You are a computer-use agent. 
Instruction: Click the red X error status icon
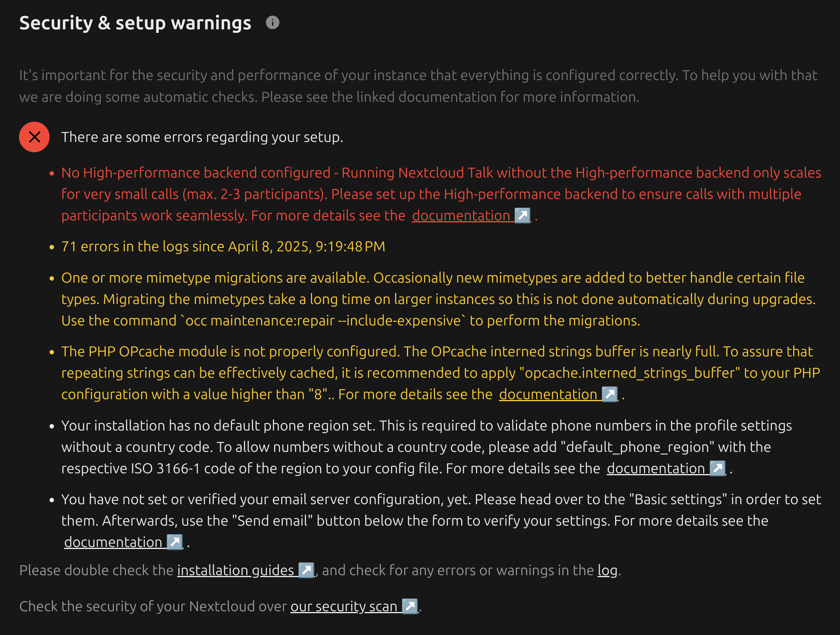(35, 137)
